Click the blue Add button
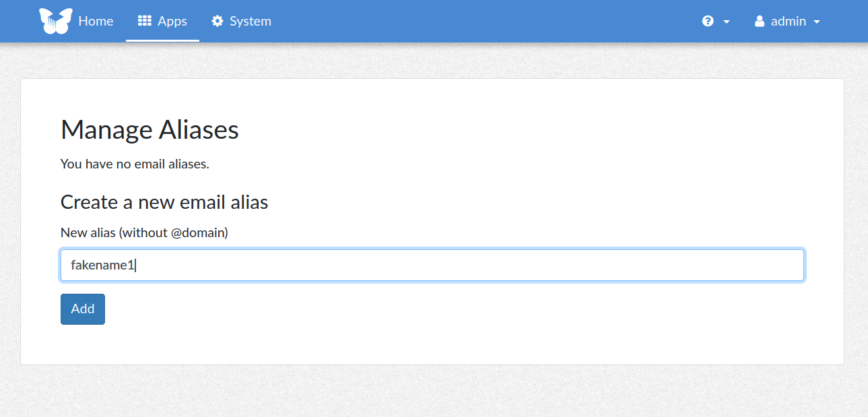Viewport: 868px width, 417px height. [x=83, y=309]
